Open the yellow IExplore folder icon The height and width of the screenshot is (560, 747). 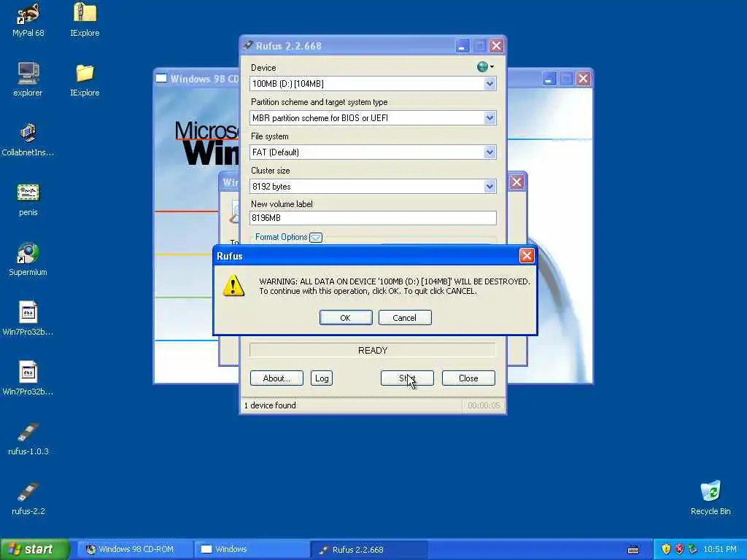[x=85, y=73]
